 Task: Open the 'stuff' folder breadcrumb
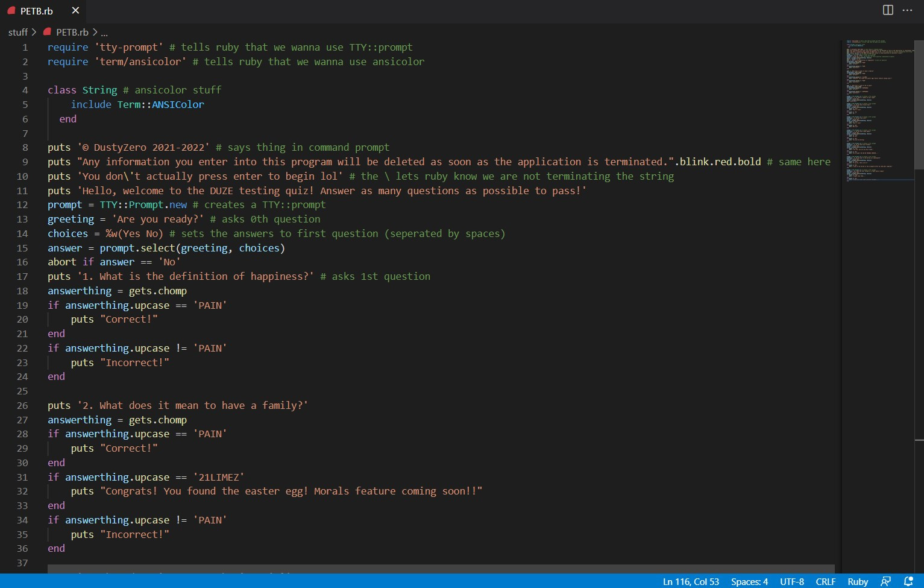17,32
